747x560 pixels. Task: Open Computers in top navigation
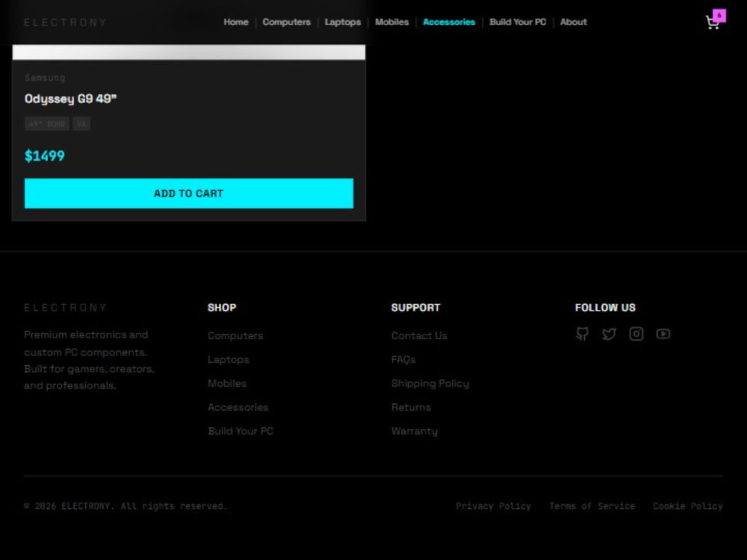pyautogui.click(x=286, y=22)
